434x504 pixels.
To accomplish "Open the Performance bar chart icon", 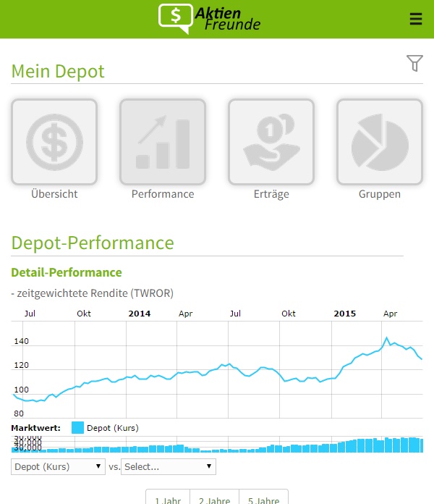I will coord(163,142).
